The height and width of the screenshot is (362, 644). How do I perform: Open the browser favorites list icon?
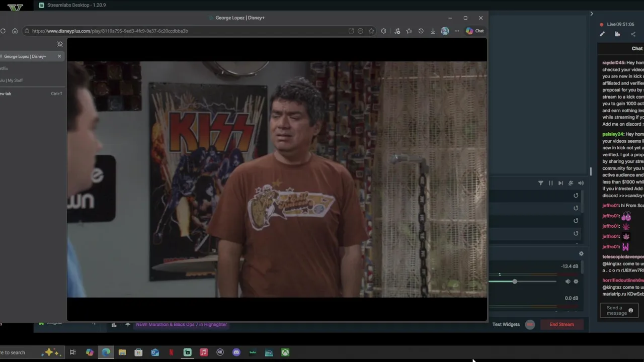pos(409,31)
